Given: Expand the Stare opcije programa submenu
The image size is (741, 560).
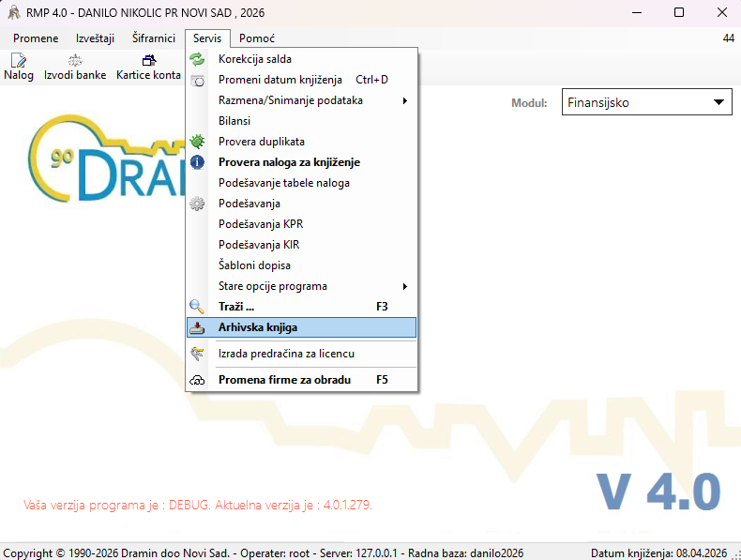Looking at the screenshot, I should [301, 286].
